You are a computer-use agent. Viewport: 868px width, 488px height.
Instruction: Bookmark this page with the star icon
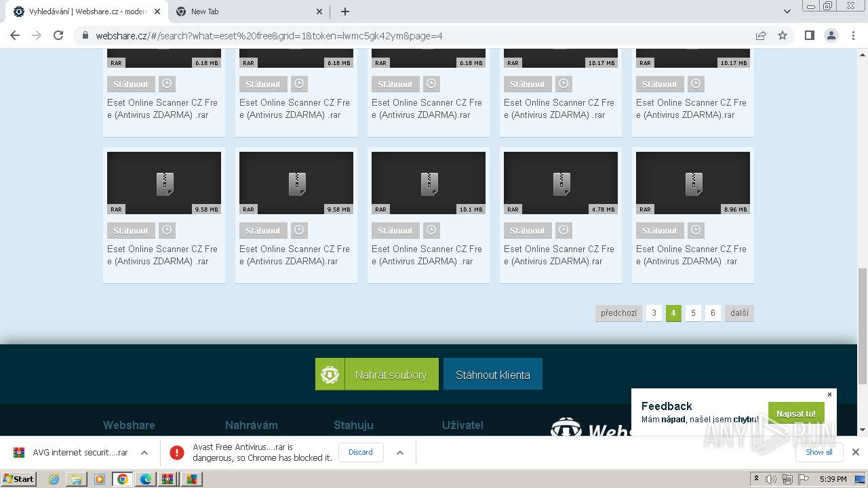[x=783, y=35]
